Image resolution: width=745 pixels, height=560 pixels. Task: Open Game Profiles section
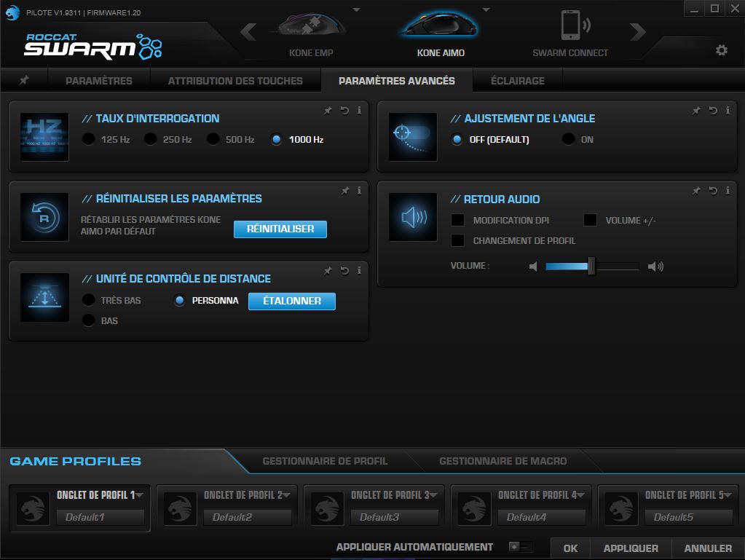pyautogui.click(x=76, y=461)
